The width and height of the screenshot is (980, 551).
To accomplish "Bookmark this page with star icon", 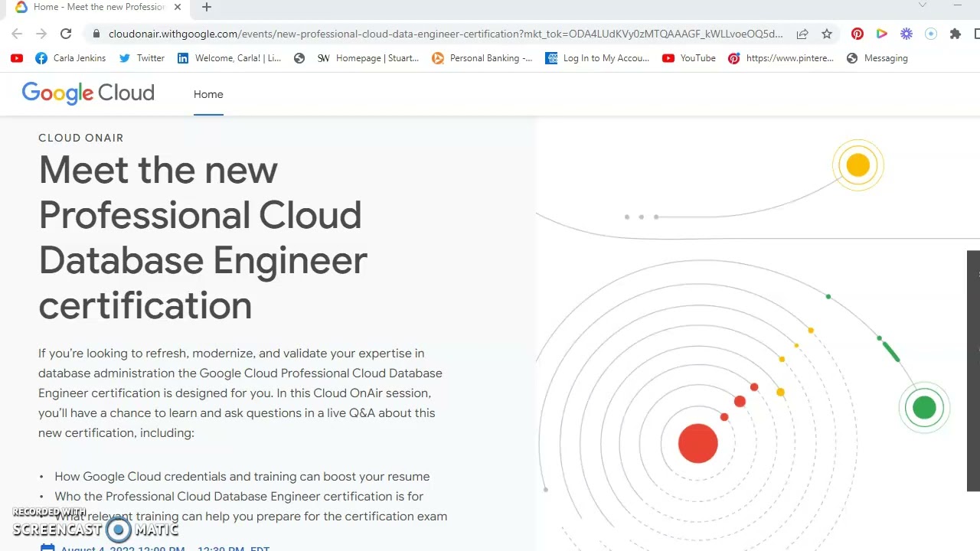I will tap(827, 34).
